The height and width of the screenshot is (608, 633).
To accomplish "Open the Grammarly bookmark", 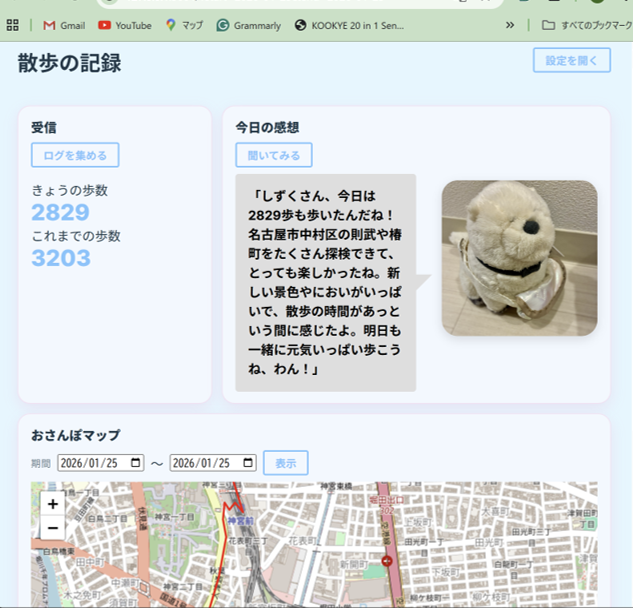I will pos(249,25).
